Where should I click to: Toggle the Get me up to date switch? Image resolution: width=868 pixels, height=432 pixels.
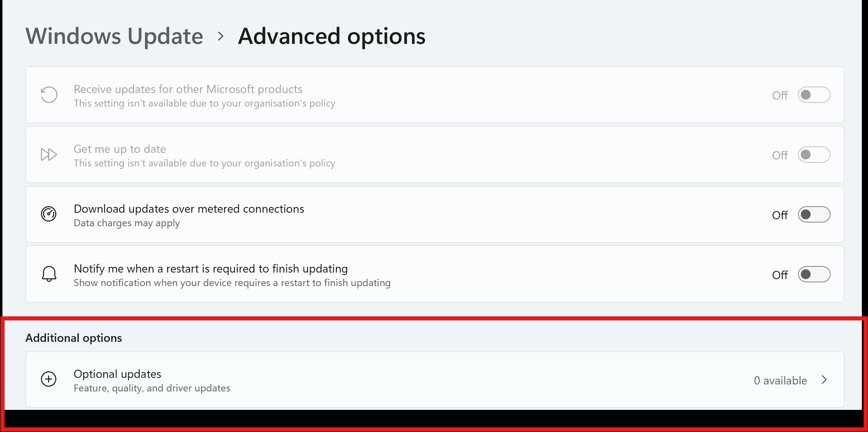814,155
